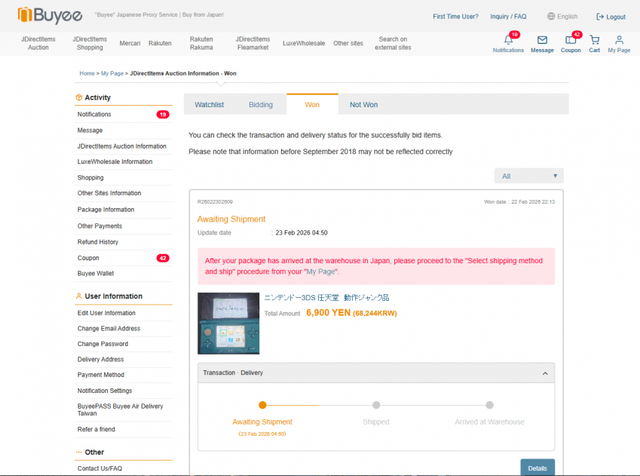The height and width of the screenshot is (476, 640).
Task: Click the Details button
Action: click(x=537, y=467)
